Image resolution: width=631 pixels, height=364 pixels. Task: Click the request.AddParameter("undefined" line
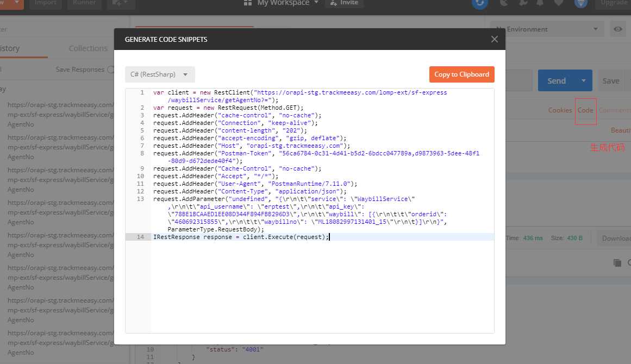[x=284, y=199]
